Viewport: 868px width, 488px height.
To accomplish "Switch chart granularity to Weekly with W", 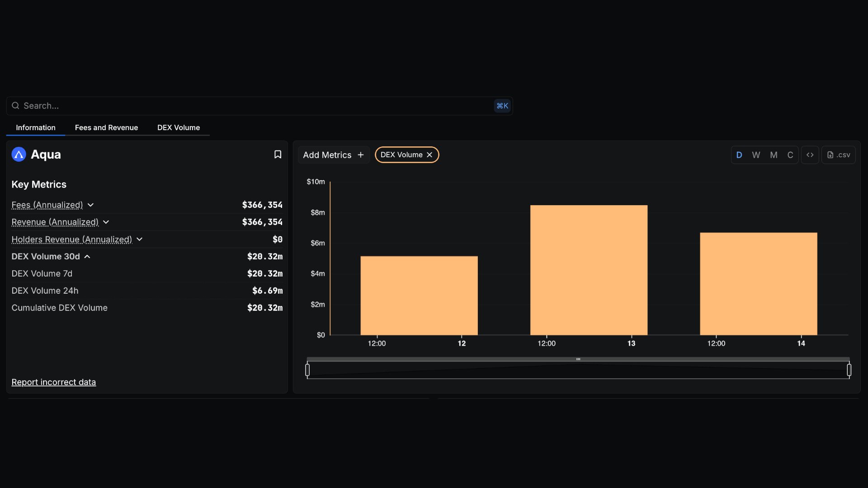I will [x=756, y=155].
